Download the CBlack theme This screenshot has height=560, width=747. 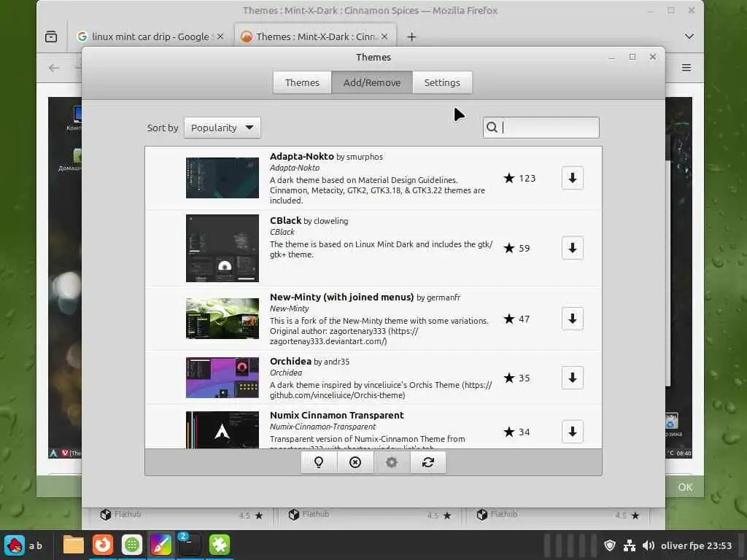click(572, 248)
